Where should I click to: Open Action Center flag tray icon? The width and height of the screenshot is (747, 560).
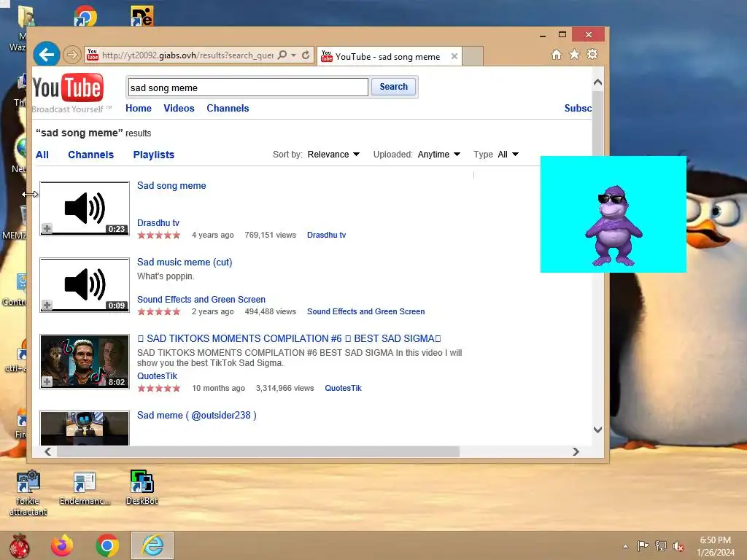pyautogui.click(x=643, y=546)
